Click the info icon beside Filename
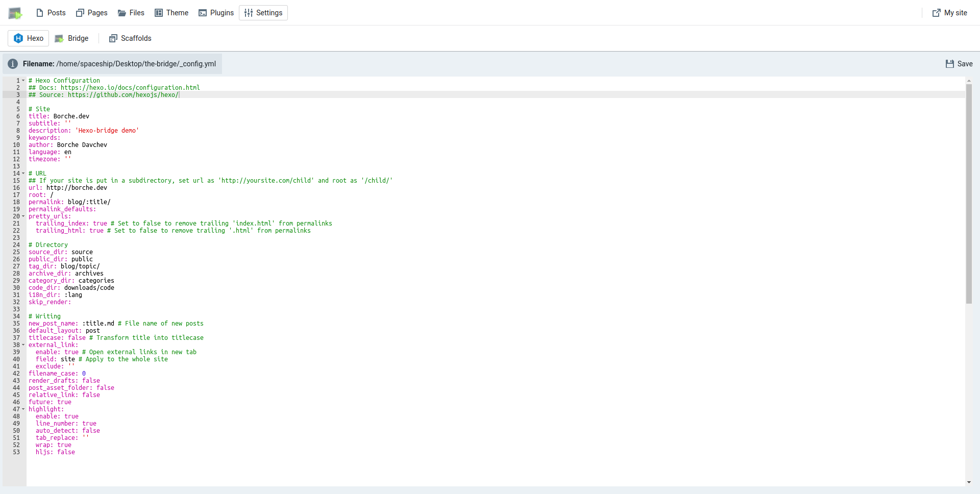This screenshot has width=980, height=494. point(13,64)
